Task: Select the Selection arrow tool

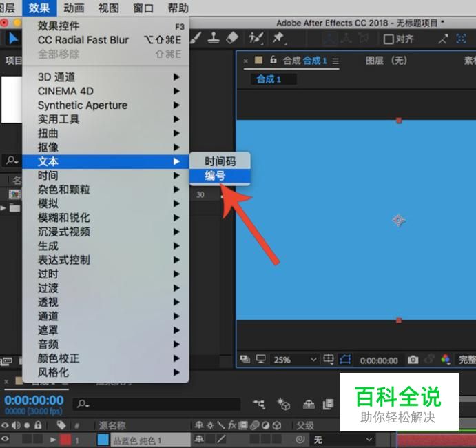Action: [13, 39]
